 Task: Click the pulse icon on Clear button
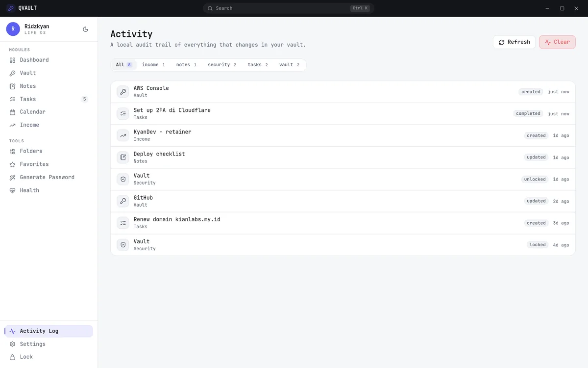pos(548,42)
